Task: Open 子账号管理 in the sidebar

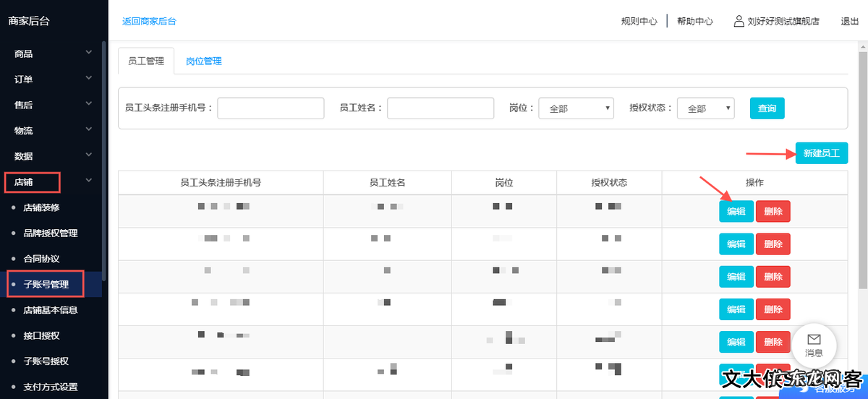Action: pyautogui.click(x=46, y=285)
